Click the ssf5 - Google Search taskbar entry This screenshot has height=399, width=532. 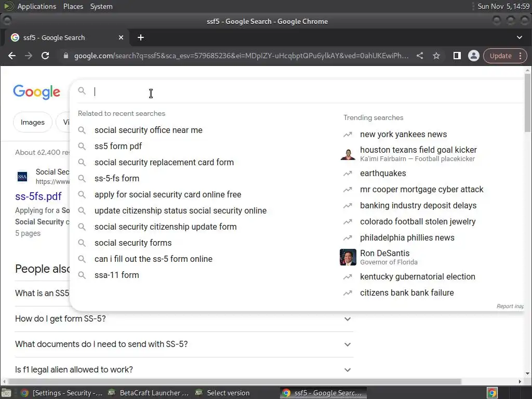323,393
